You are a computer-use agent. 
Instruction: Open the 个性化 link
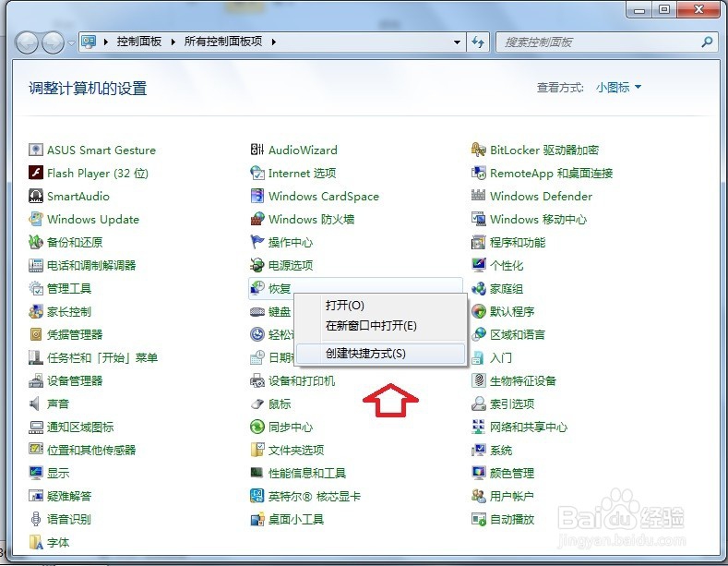[x=507, y=265]
